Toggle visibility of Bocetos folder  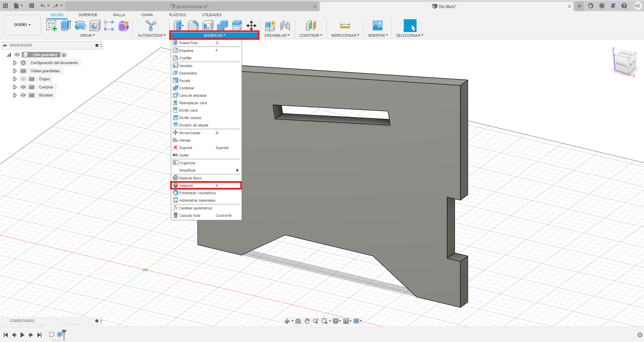click(x=23, y=95)
